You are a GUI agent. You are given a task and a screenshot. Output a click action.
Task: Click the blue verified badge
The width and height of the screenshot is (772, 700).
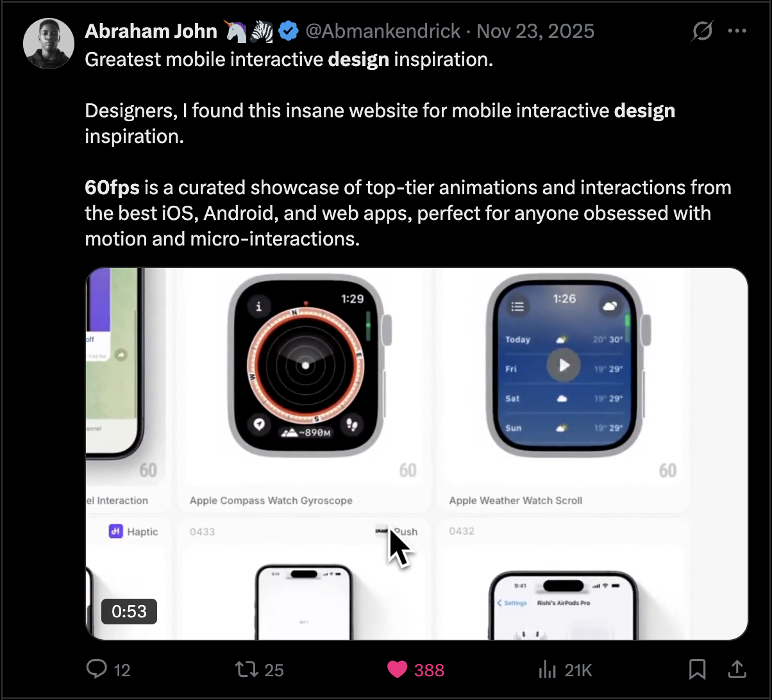click(289, 31)
